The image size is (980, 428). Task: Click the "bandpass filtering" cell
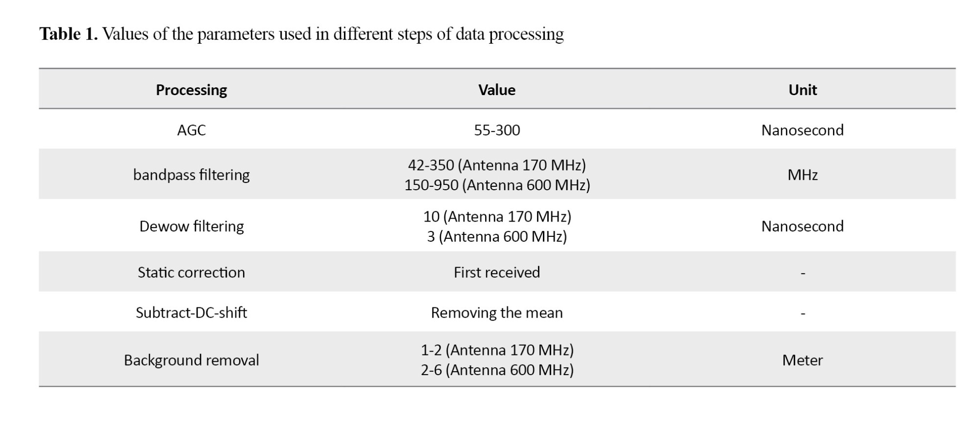pos(191,175)
